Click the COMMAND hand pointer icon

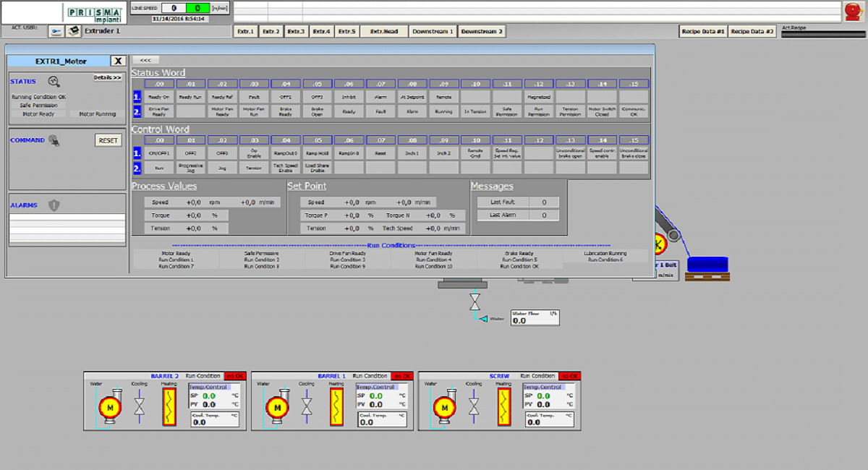(54, 140)
